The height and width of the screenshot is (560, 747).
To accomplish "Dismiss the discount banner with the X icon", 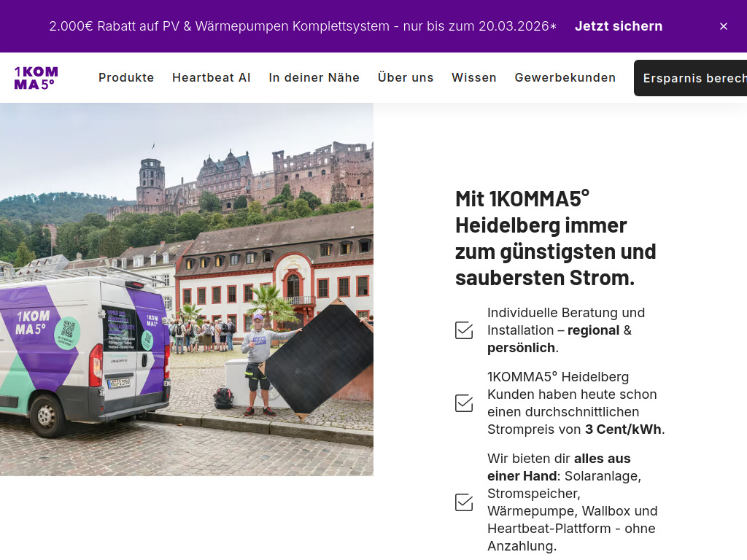I will pyautogui.click(x=724, y=26).
